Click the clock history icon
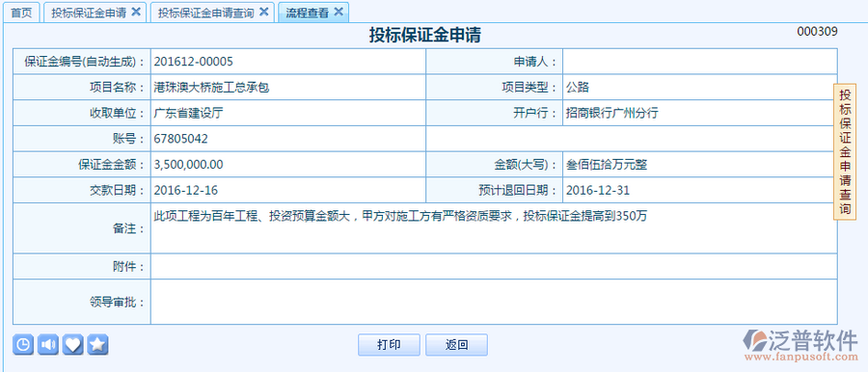The width and height of the screenshot is (868, 372). click(23, 344)
